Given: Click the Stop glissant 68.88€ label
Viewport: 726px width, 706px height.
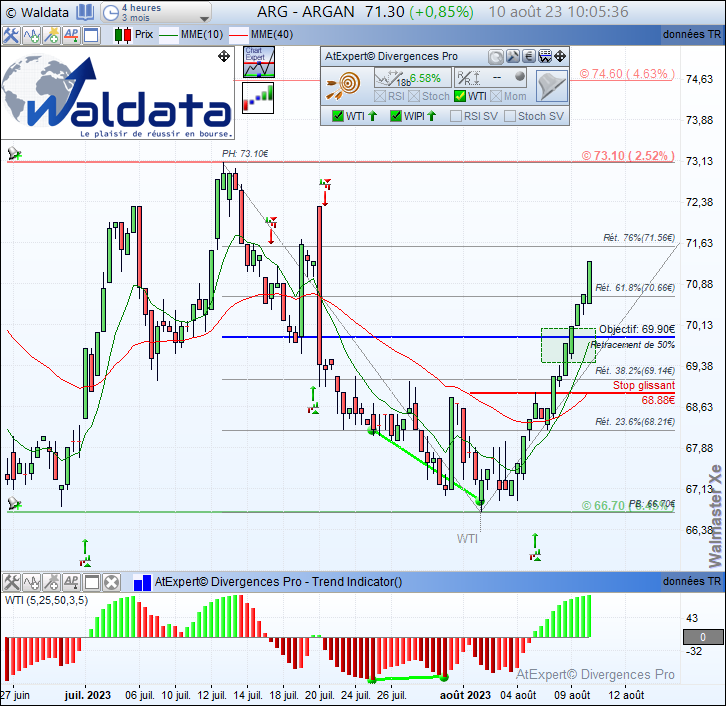Looking at the screenshot, I should tap(644, 393).
